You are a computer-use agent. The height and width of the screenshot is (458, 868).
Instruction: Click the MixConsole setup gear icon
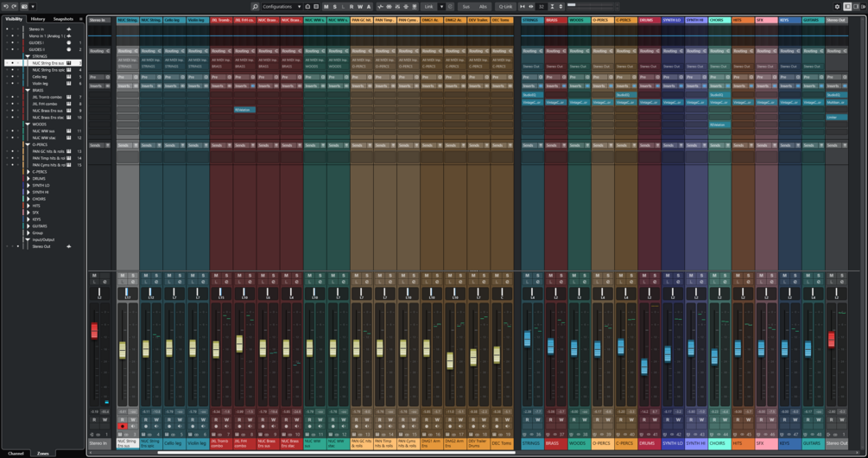click(837, 7)
